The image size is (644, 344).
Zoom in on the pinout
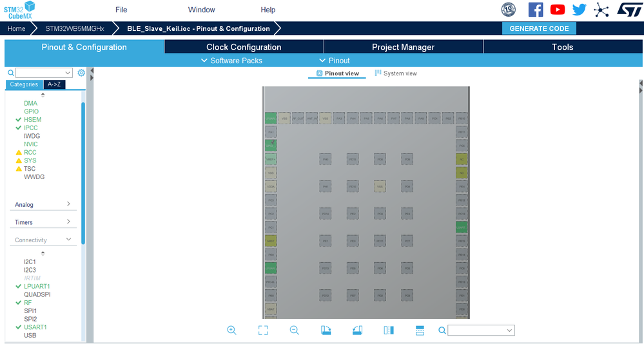click(231, 330)
